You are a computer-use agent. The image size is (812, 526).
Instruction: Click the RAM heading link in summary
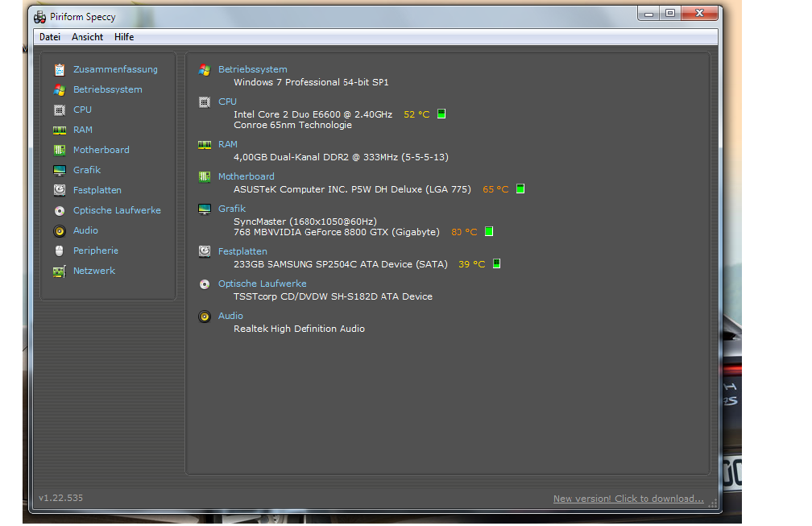coord(228,144)
